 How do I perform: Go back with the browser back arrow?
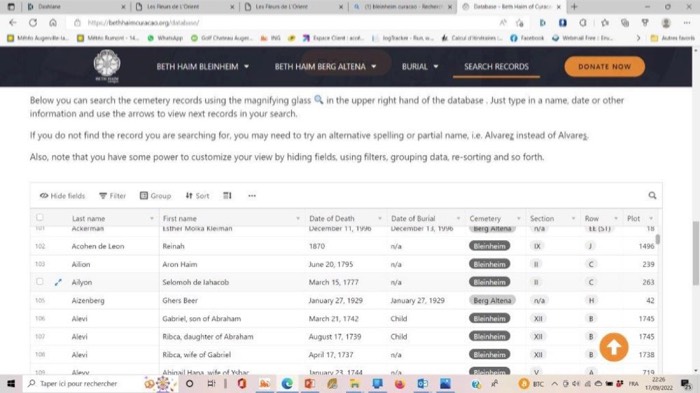point(12,22)
